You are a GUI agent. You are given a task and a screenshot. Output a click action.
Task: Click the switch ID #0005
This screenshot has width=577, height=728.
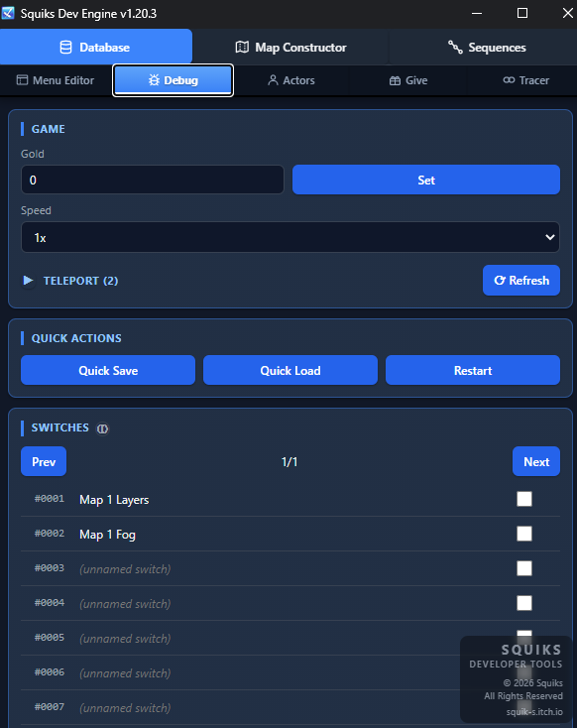coord(50,638)
